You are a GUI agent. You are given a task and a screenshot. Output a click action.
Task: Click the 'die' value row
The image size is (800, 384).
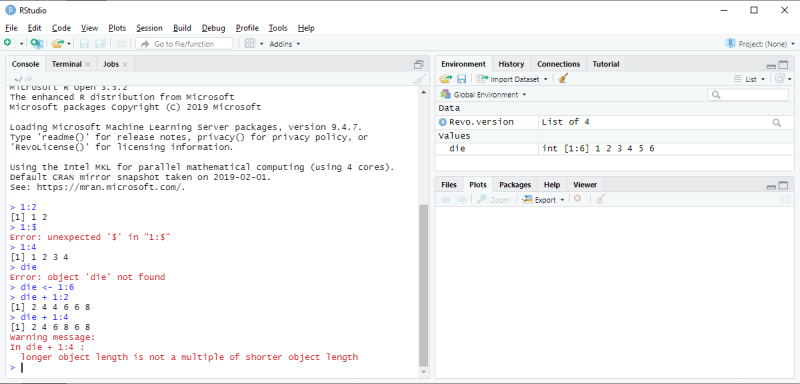614,149
